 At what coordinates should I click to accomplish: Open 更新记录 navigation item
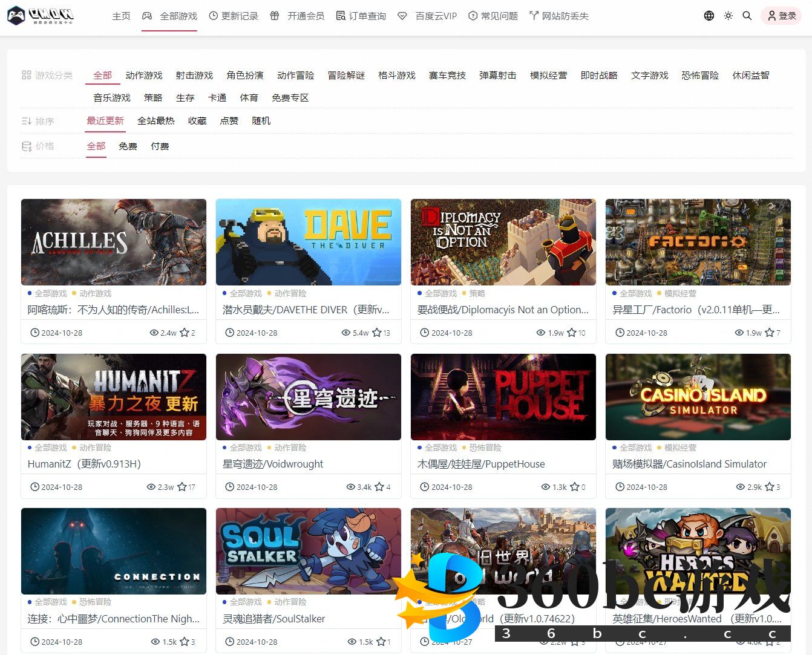click(x=234, y=16)
